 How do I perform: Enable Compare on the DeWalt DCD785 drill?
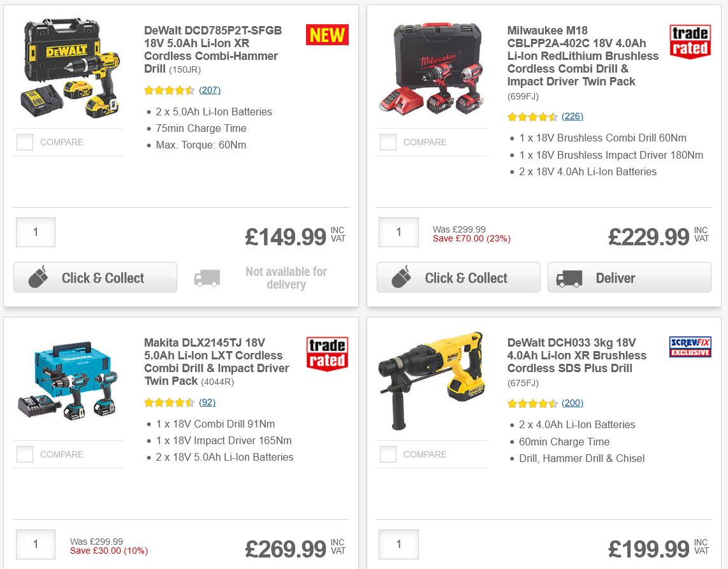24,142
